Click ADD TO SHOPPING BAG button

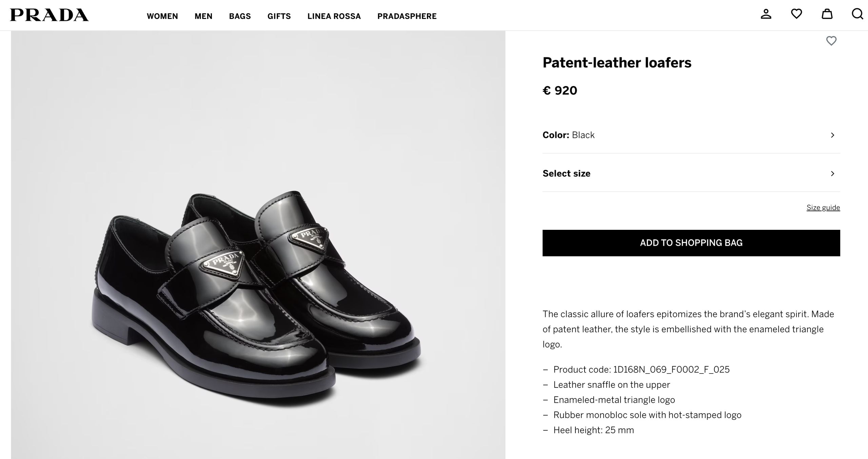tap(691, 243)
